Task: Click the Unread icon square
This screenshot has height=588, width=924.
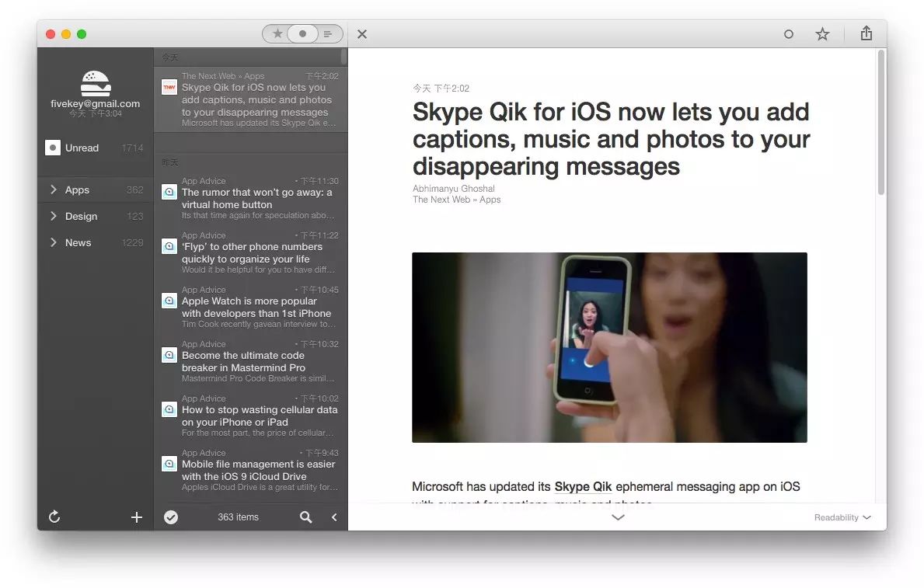Action: click(x=52, y=148)
